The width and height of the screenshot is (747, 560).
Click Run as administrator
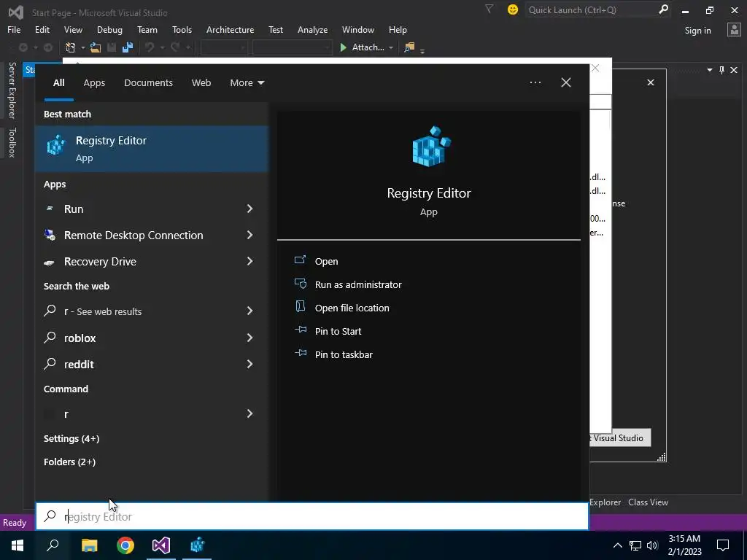pyautogui.click(x=358, y=284)
